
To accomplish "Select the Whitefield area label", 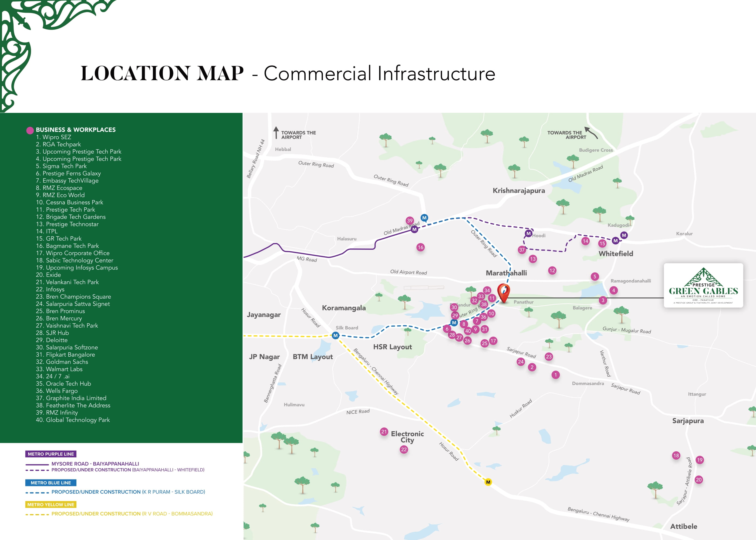I will [616, 254].
